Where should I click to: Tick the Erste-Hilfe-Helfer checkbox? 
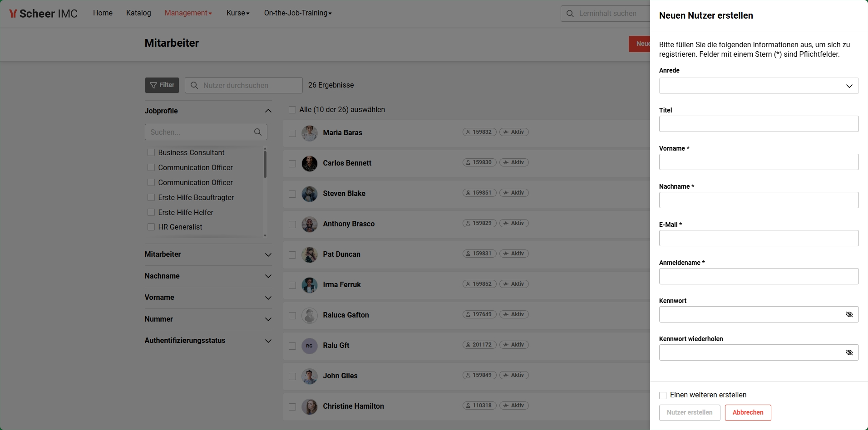[151, 212]
